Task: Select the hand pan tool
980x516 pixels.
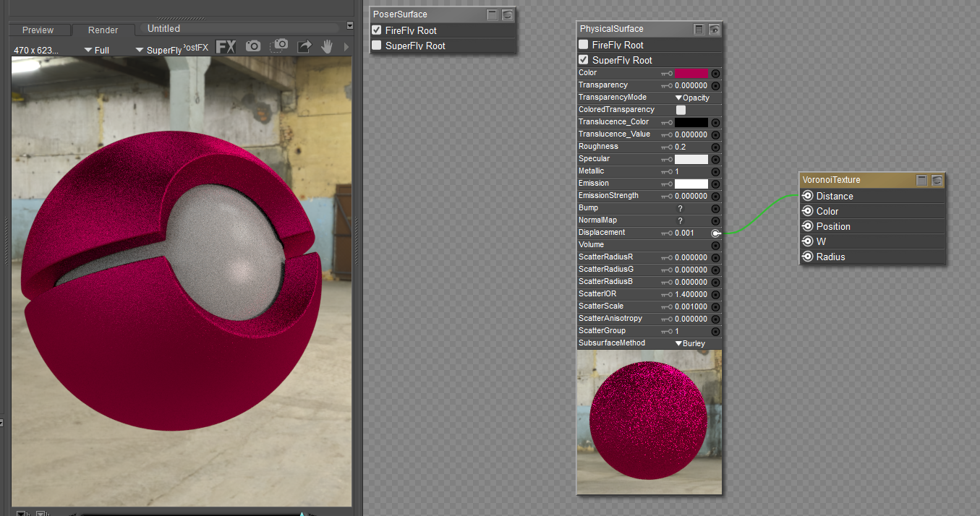Action: click(x=327, y=47)
